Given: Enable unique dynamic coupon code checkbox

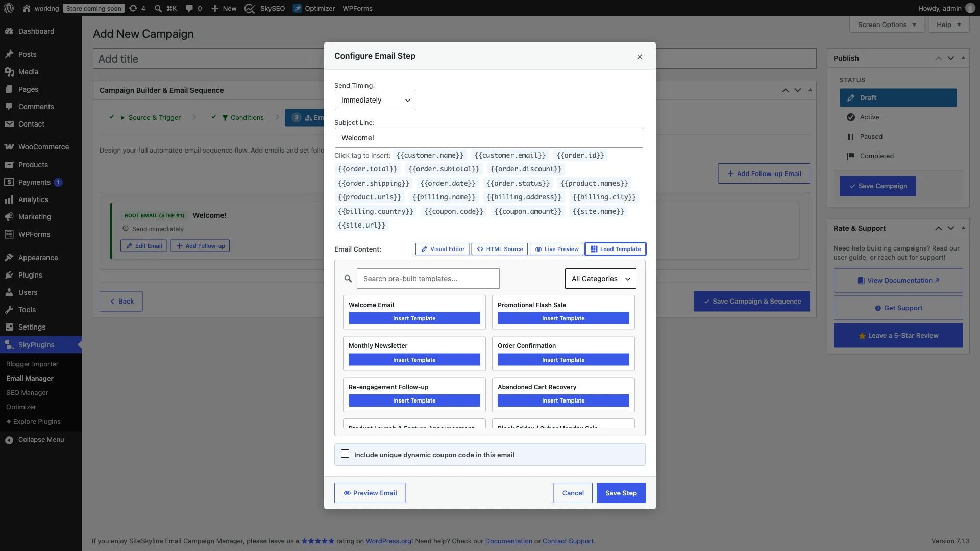Looking at the screenshot, I should click(345, 454).
